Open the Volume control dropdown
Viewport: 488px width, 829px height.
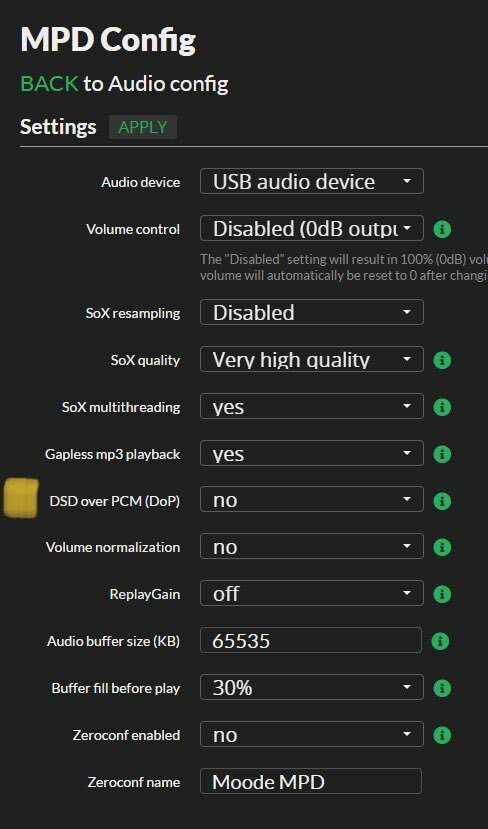pyautogui.click(x=311, y=228)
